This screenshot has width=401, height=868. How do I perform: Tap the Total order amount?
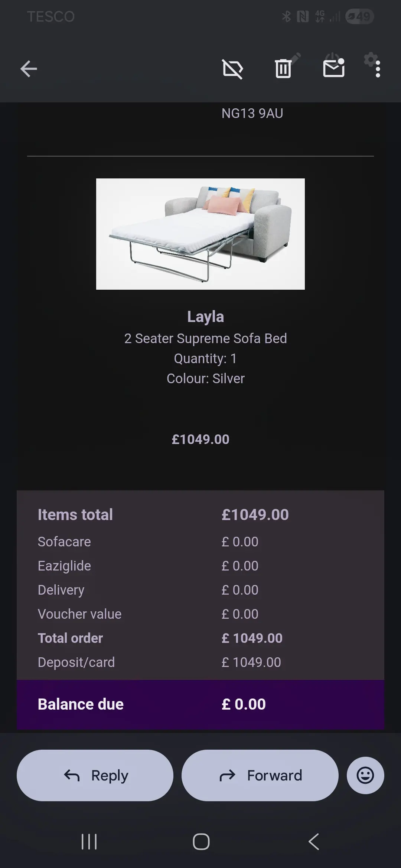252,638
